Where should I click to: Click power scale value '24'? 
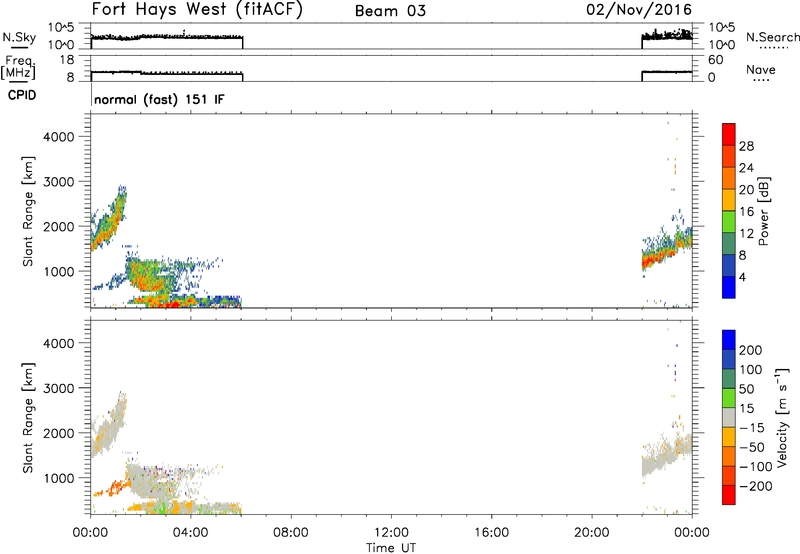(x=746, y=168)
